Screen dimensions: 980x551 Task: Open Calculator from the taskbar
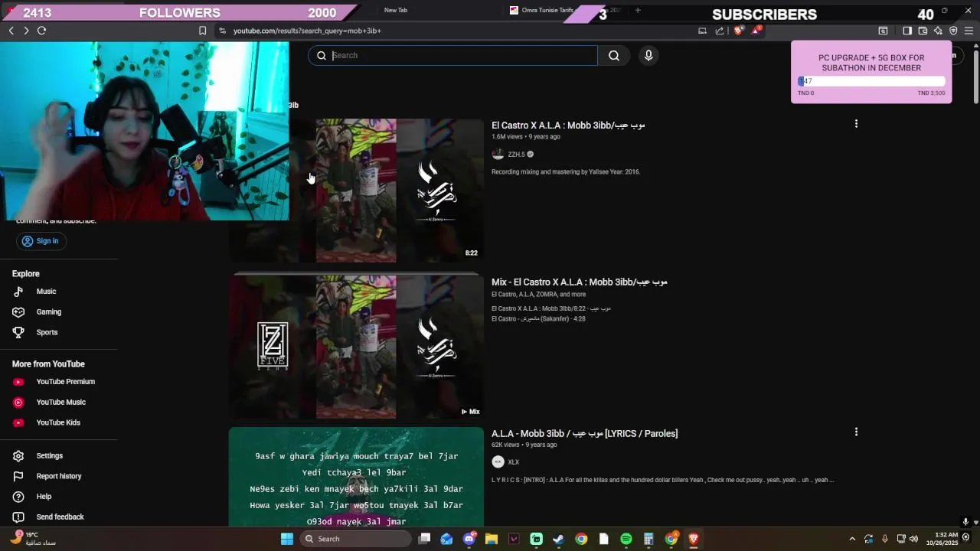[x=648, y=539]
